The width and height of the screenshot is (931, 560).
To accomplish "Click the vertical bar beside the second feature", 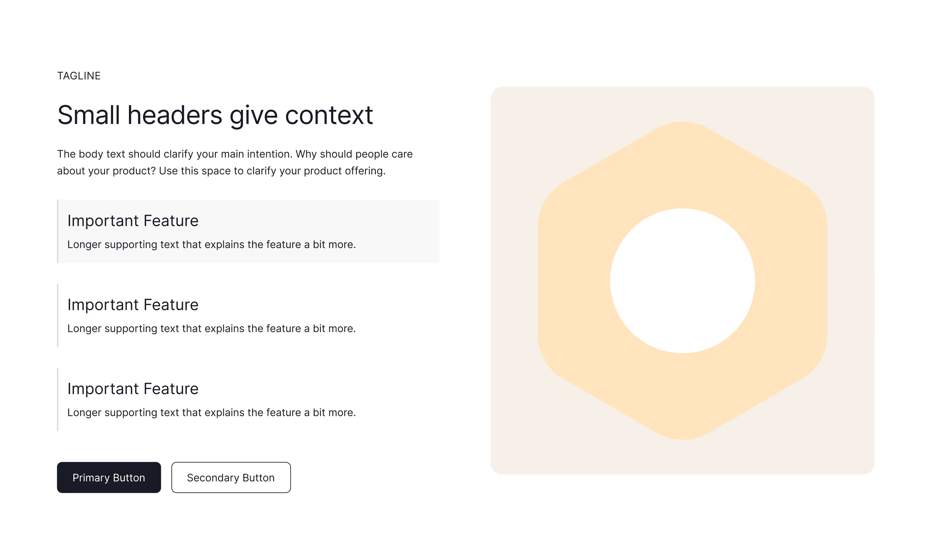I will point(58,315).
